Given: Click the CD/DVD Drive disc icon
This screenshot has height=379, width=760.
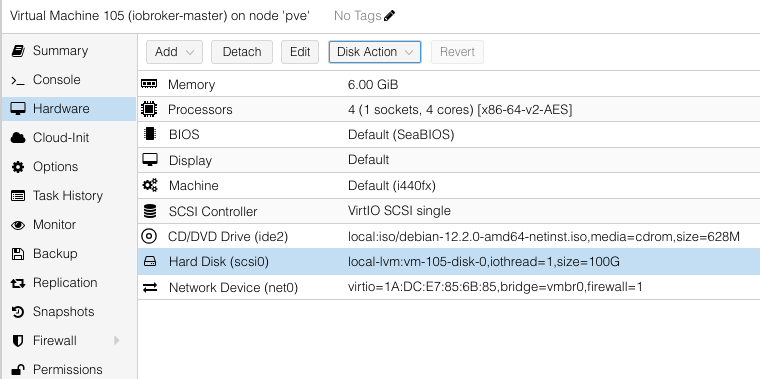Looking at the screenshot, I should pos(149,237).
